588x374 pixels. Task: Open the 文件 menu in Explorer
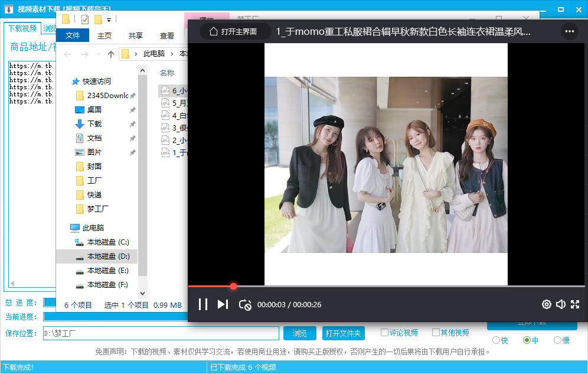(x=73, y=35)
